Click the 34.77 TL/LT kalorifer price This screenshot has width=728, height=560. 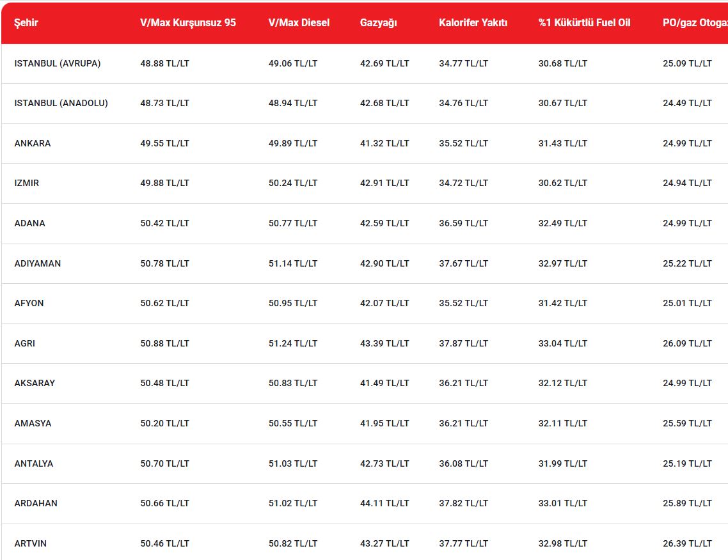point(463,63)
